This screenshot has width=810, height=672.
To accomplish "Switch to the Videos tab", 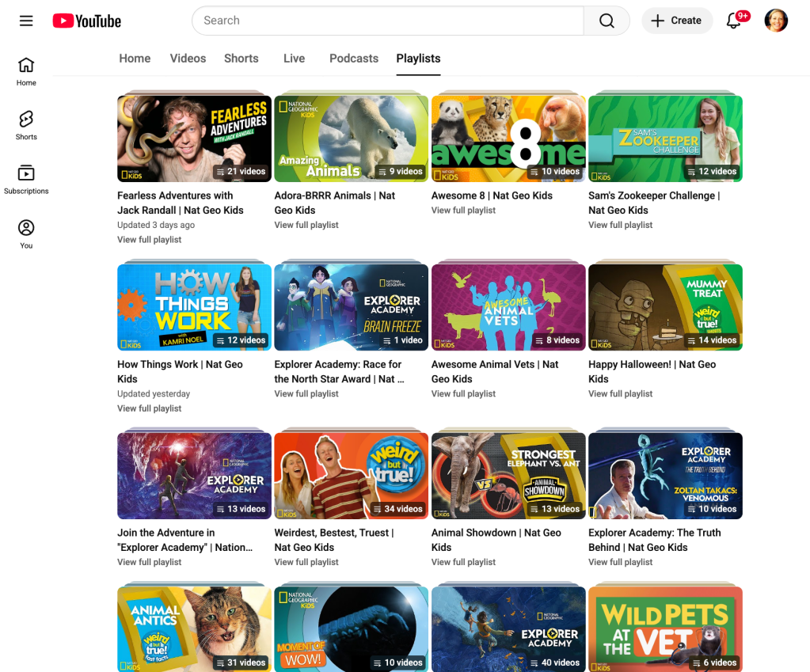I will tap(188, 59).
